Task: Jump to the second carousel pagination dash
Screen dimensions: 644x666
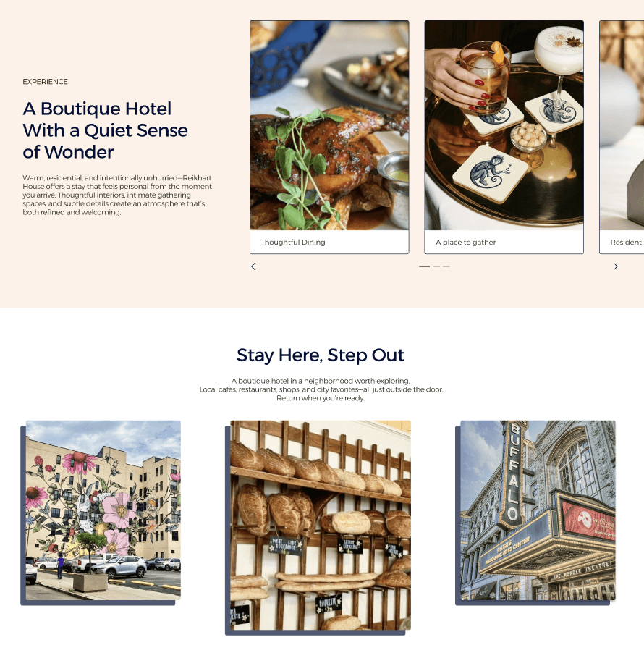Action: click(x=436, y=266)
